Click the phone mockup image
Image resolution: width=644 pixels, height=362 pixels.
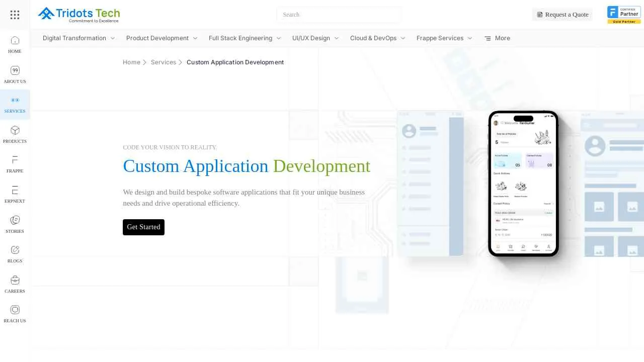point(523,184)
